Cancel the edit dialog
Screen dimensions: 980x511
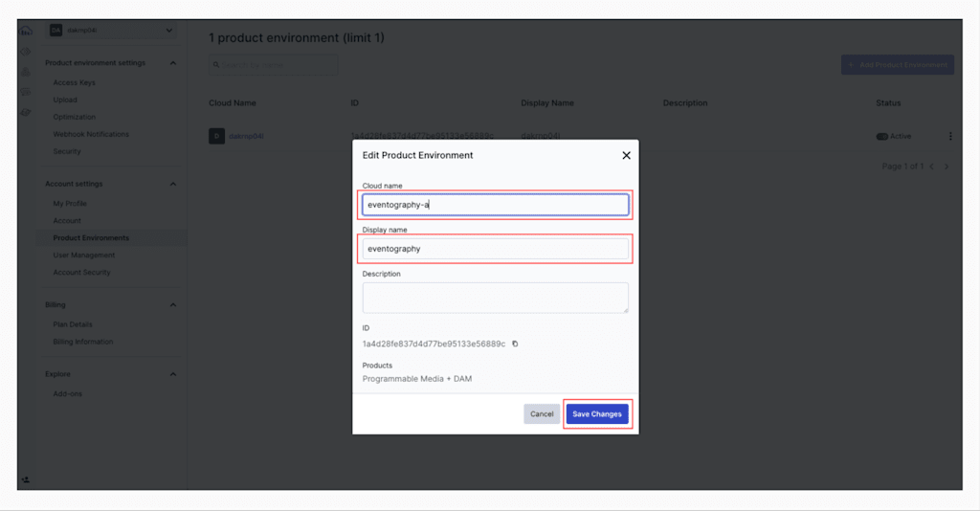542,414
